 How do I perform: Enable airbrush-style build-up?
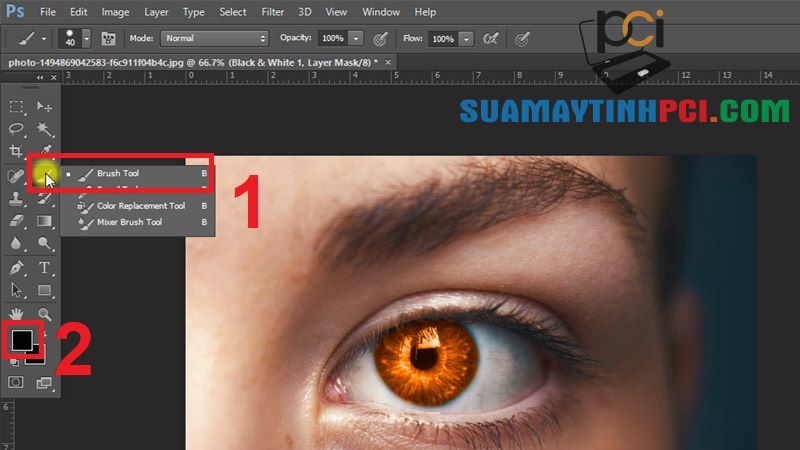pyautogui.click(x=490, y=39)
